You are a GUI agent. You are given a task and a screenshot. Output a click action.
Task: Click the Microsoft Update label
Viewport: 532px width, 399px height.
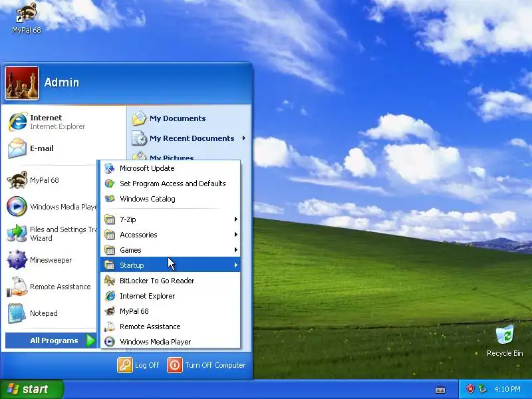click(x=147, y=168)
